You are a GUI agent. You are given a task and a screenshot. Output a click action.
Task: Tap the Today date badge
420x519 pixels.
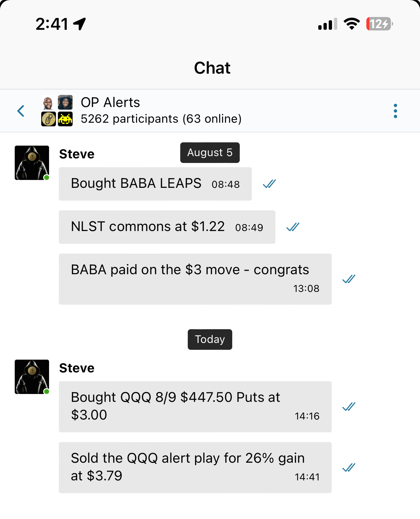point(210,339)
